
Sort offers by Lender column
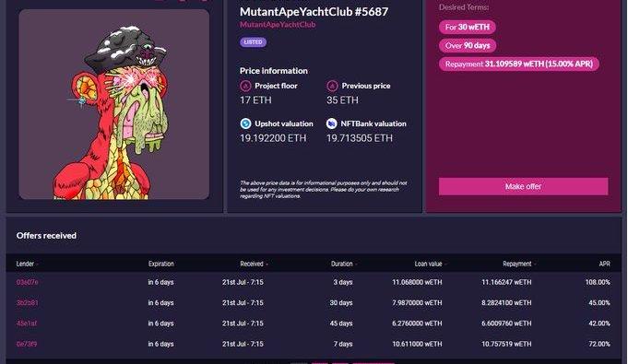(28, 264)
